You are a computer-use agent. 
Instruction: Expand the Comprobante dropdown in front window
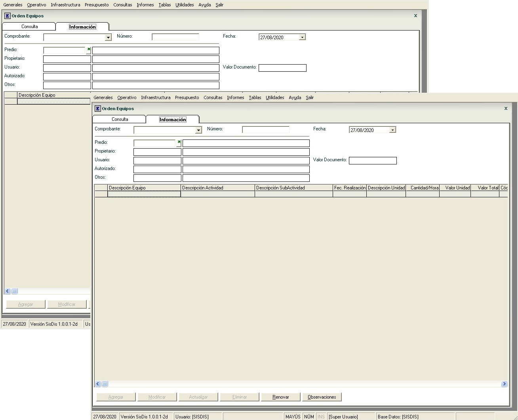coord(198,130)
